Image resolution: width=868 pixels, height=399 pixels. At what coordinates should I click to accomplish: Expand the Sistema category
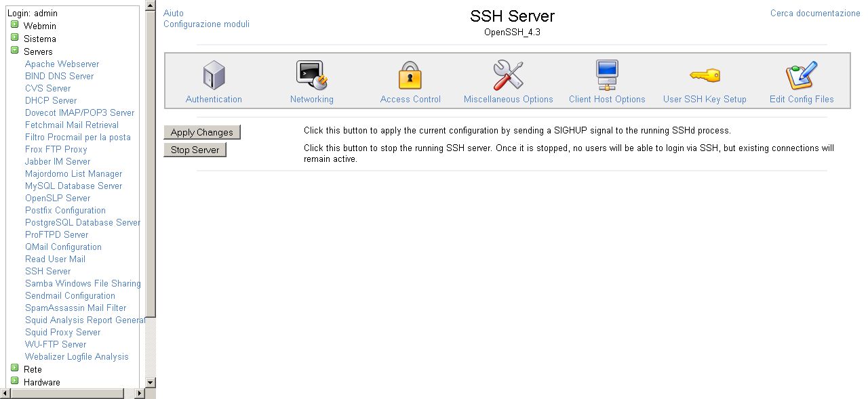(15, 39)
